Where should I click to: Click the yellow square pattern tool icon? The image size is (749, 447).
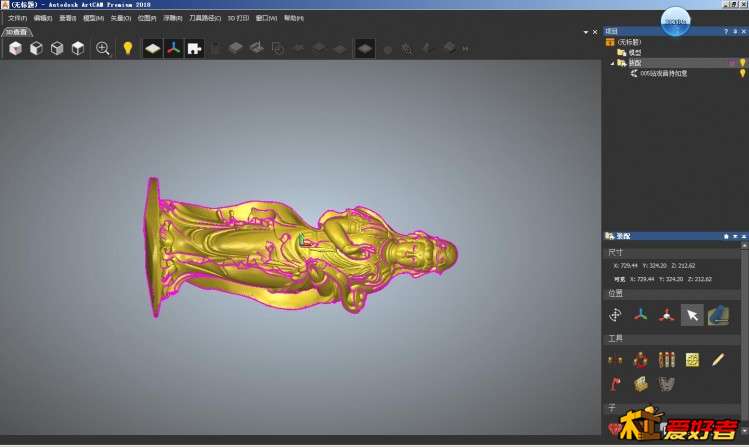(x=692, y=360)
